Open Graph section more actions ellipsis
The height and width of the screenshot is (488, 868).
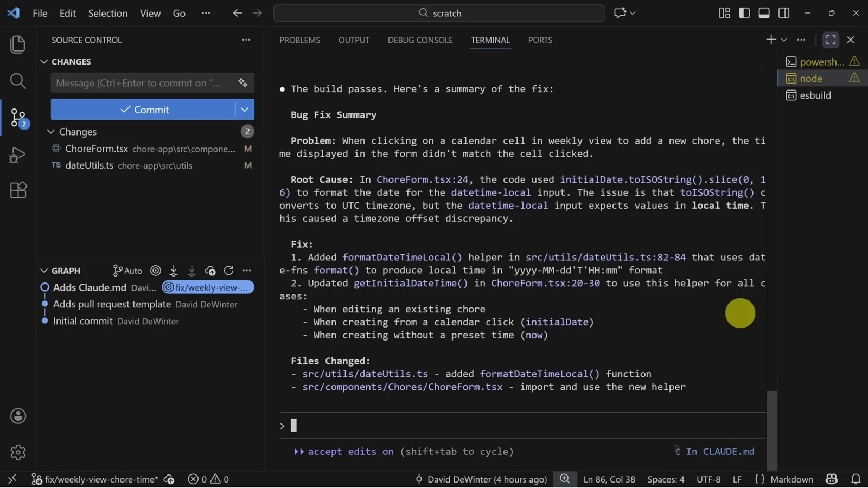click(247, 271)
